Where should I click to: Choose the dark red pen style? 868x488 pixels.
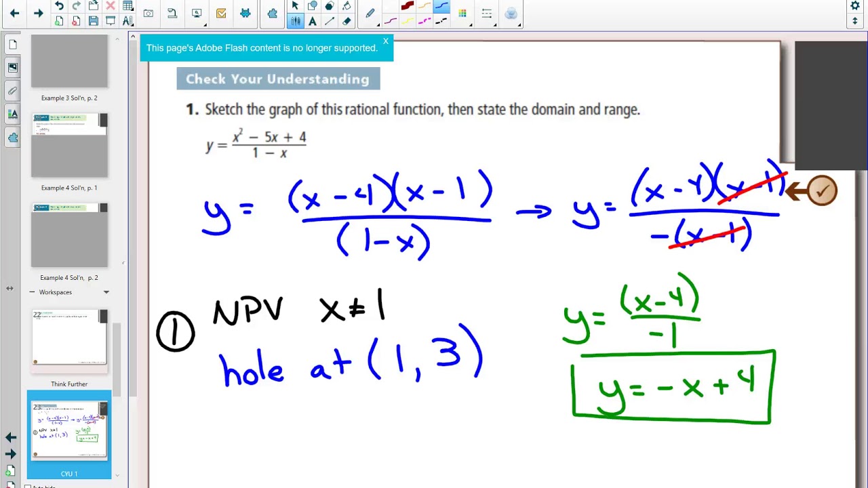point(408,6)
